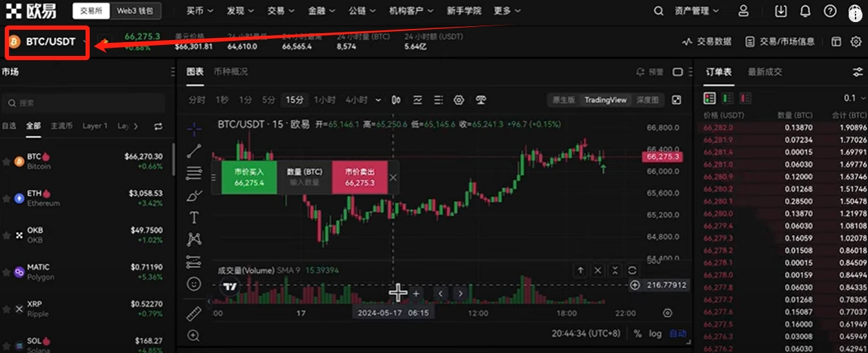Select the trend line drawing tool

(194, 151)
